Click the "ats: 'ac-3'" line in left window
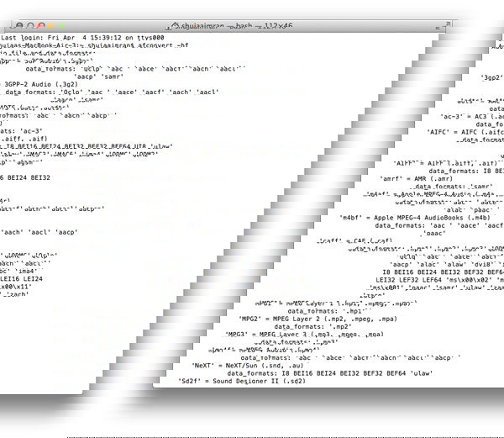Screen dimensions: 504x438 (21, 131)
